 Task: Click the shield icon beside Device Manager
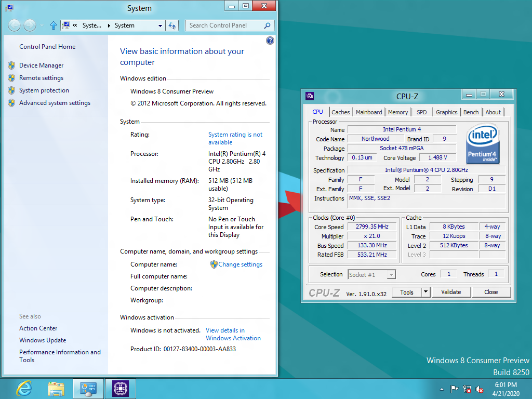click(11, 65)
